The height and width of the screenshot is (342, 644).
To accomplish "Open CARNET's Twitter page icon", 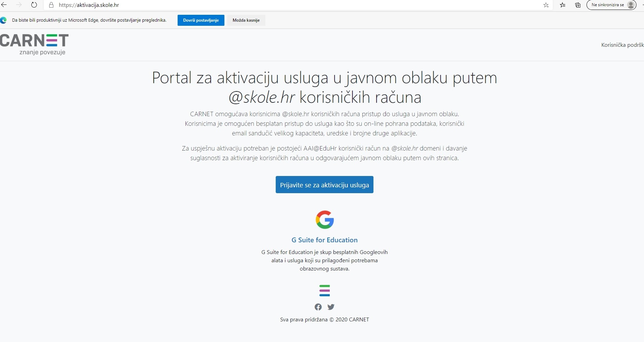I will point(331,307).
